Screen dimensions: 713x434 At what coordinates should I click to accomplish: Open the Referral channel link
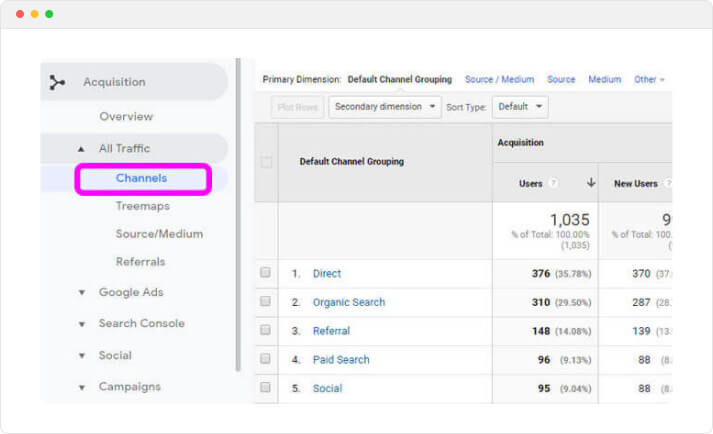tap(331, 331)
